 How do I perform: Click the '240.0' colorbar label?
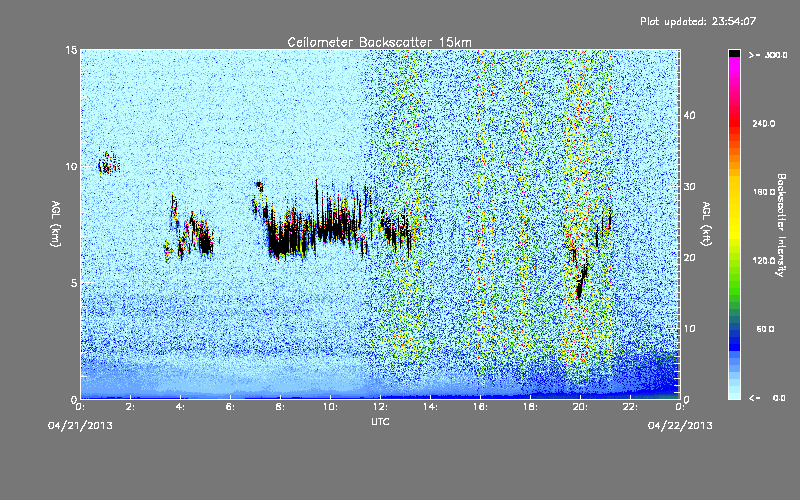pos(764,123)
